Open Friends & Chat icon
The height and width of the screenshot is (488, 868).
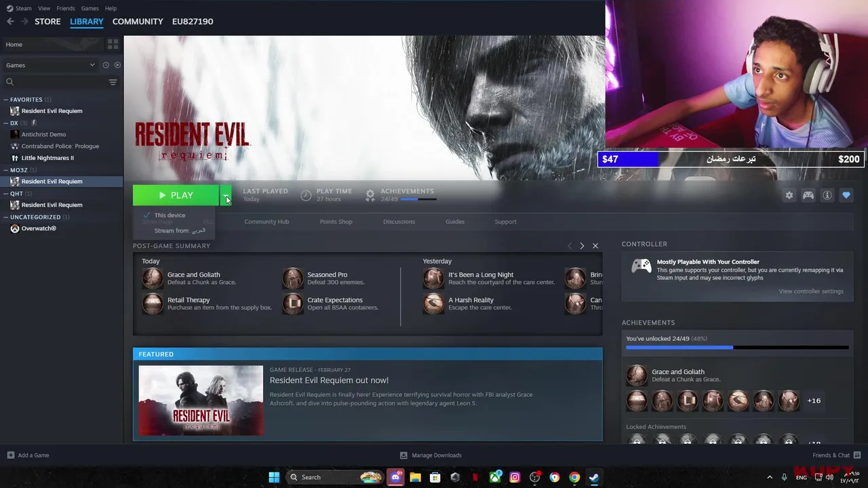(x=857, y=455)
